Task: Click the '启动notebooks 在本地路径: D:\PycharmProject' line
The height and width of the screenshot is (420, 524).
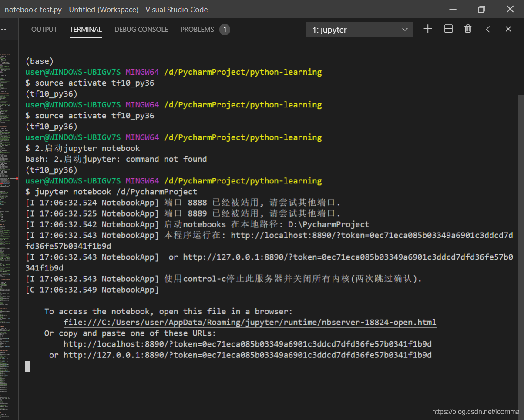Action: click(197, 224)
